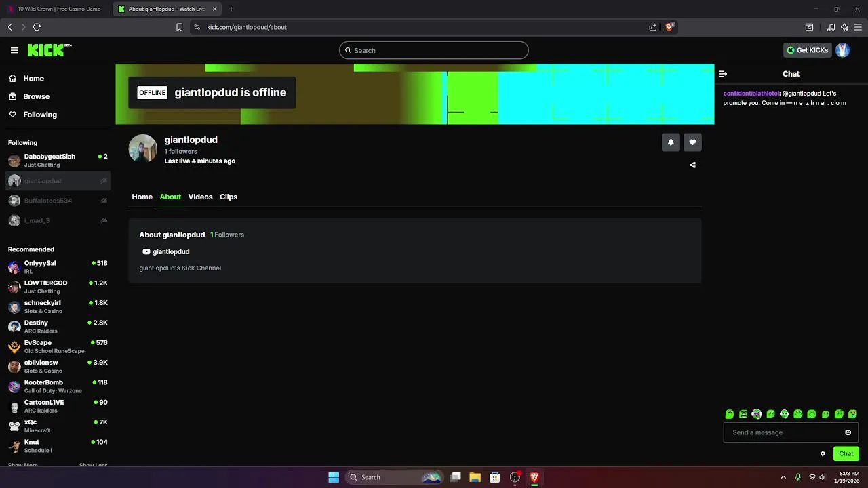Open the Clips channel tab

tap(229, 197)
